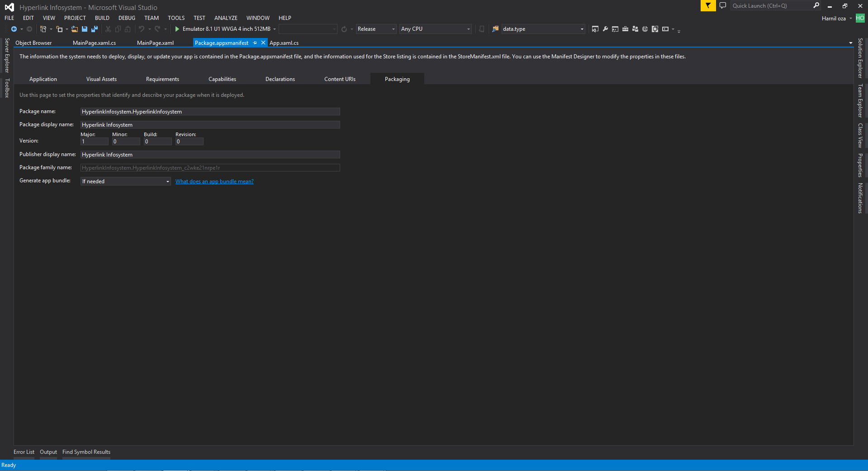This screenshot has width=868, height=471.
Task: Click the Navigate Forward arrow icon
Action: (29, 29)
